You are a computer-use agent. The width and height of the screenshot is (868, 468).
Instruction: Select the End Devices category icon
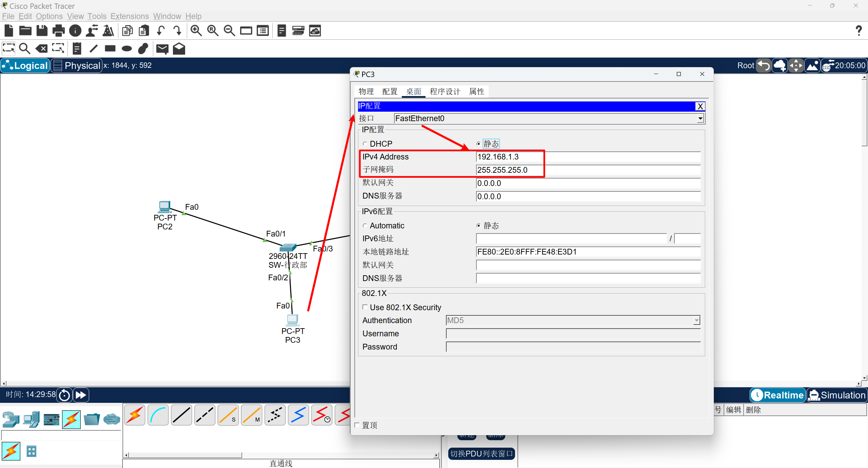[31, 419]
